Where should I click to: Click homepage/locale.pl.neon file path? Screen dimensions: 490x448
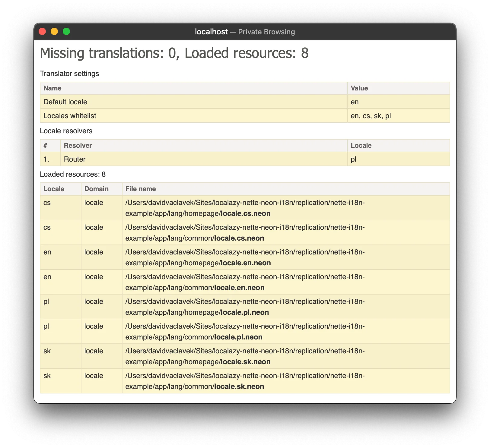[x=245, y=307]
